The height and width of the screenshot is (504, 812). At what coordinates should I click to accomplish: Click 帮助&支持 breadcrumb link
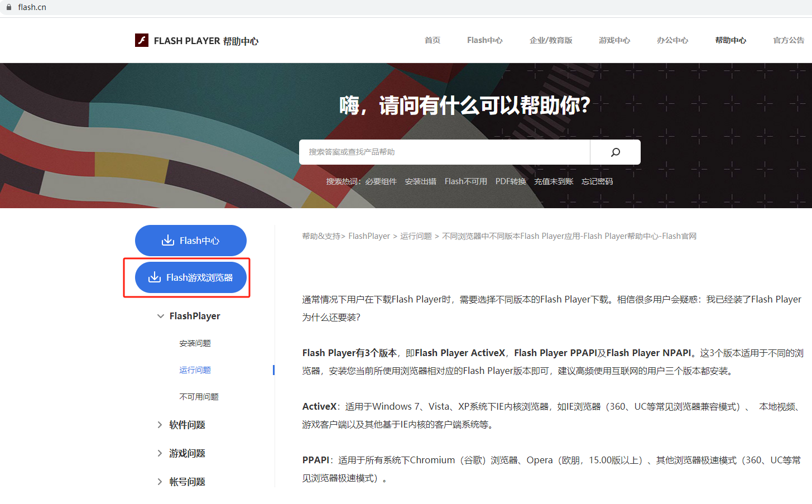point(321,236)
